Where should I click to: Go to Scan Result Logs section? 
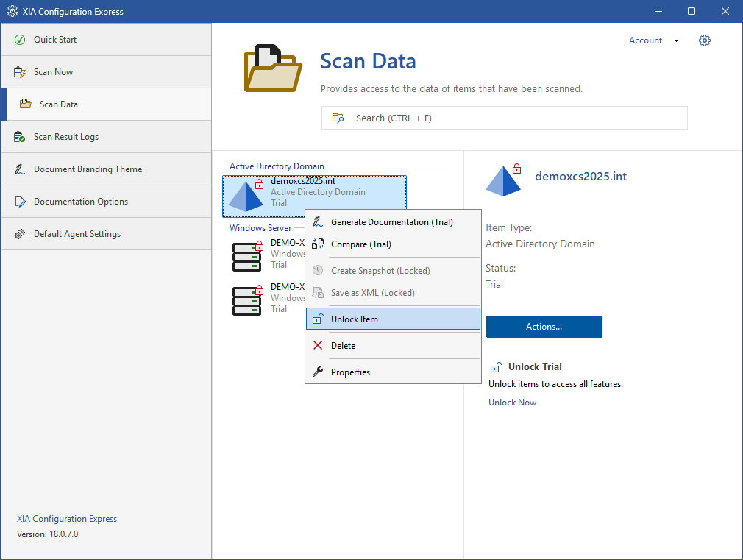pyautogui.click(x=66, y=137)
